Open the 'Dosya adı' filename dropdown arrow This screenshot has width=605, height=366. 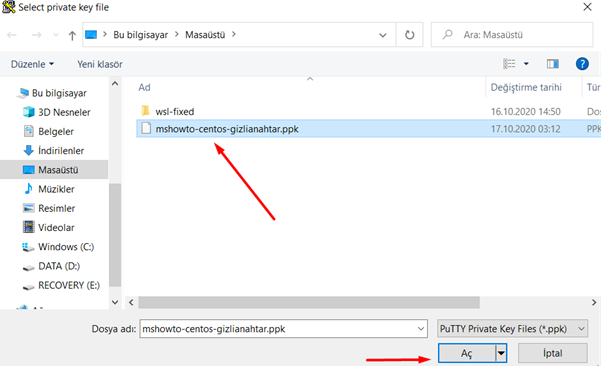(x=421, y=329)
